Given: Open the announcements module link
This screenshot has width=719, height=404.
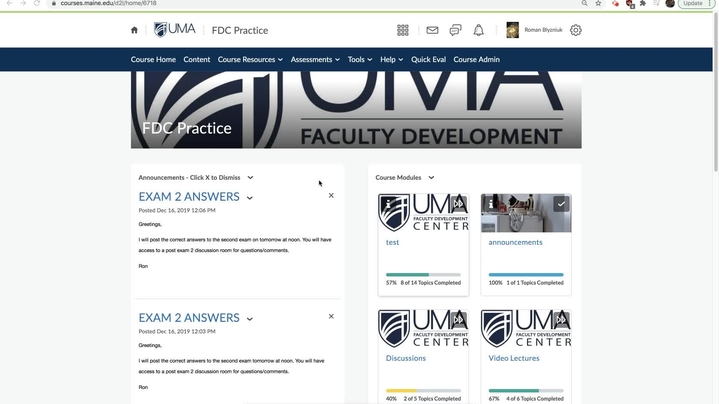Looking at the screenshot, I should (515, 242).
